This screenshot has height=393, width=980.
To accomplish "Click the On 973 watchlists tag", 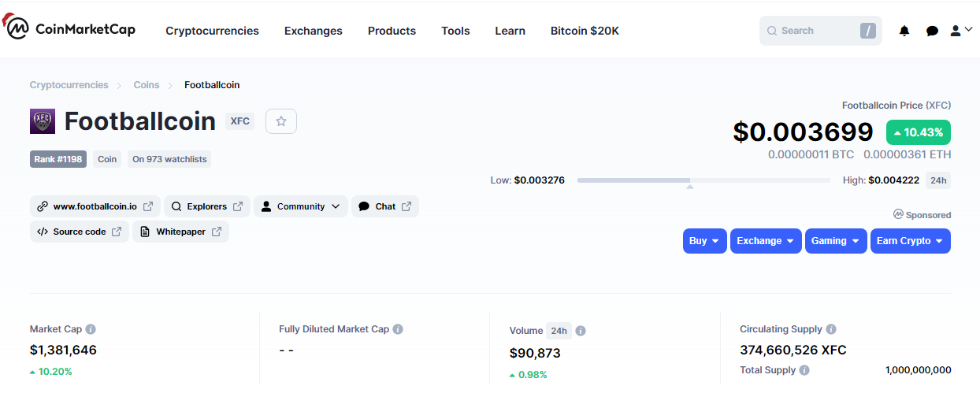I will pos(169,159).
